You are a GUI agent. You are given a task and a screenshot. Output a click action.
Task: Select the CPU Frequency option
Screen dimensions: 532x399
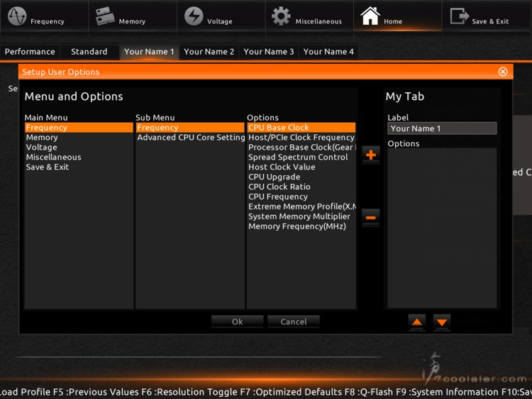(x=301, y=197)
